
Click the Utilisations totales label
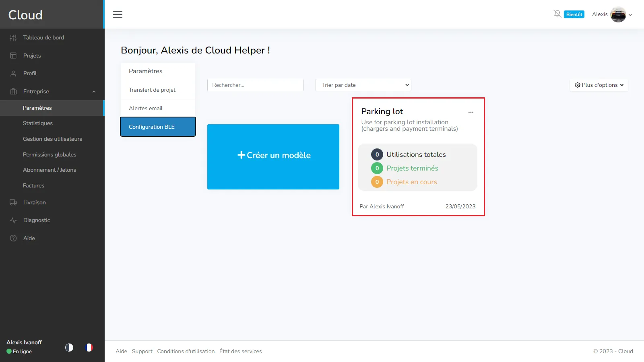coord(416,154)
